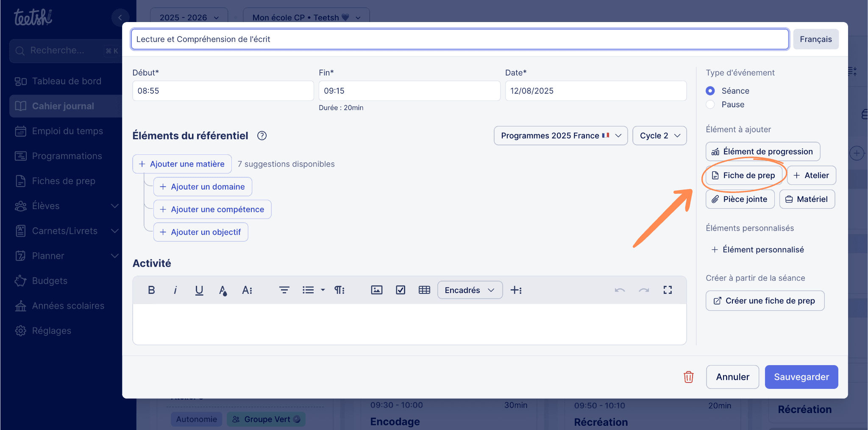Viewport: 868px width, 430px height.
Task: Insert a table in the editor
Action: [x=424, y=290]
